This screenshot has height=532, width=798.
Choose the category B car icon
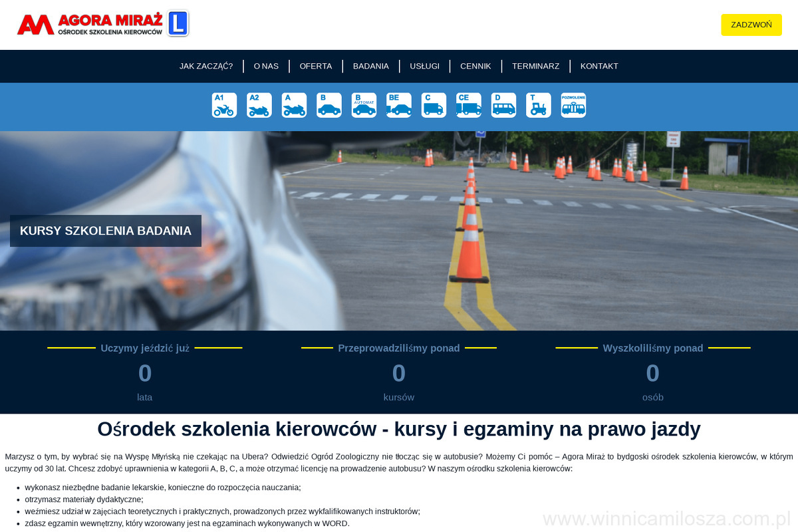point(329,105)
